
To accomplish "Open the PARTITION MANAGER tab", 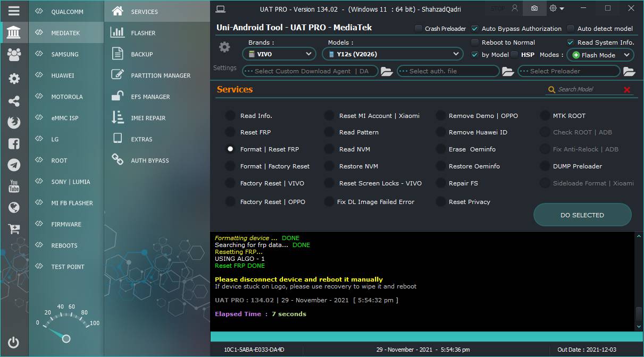I will [157, 75].
